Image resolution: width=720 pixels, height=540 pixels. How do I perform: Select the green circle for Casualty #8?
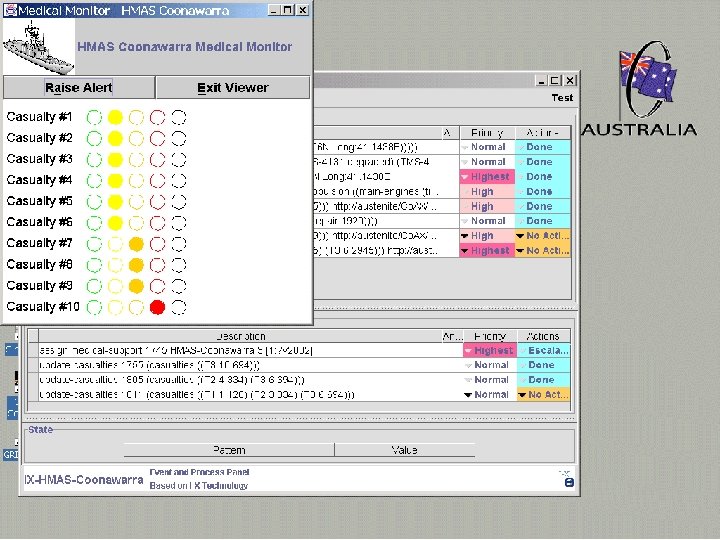click(x=94, y=265)
